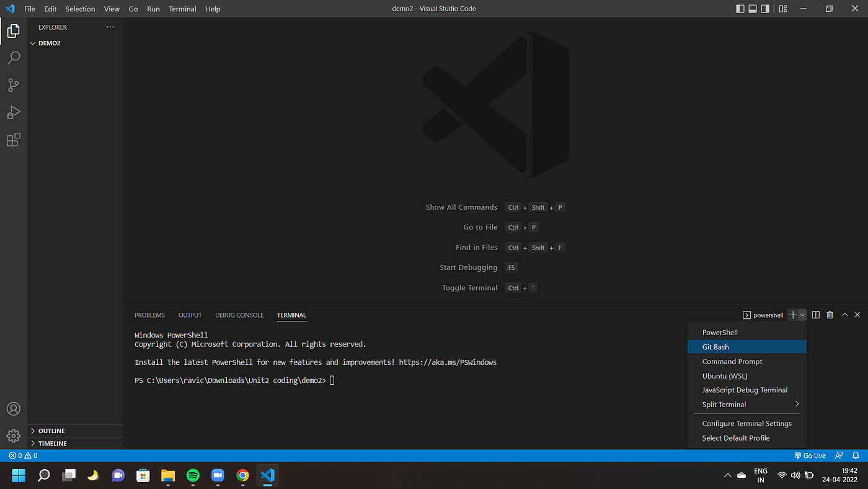The image size is (868, 489).
Task: Toggle primary side bar layout icon
Action: [740, 9]
